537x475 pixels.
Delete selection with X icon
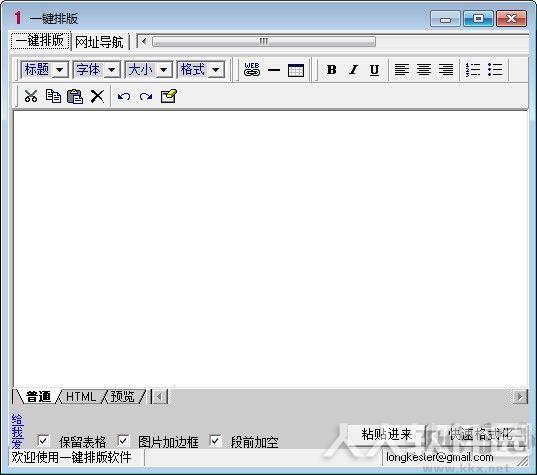(97, 96)
